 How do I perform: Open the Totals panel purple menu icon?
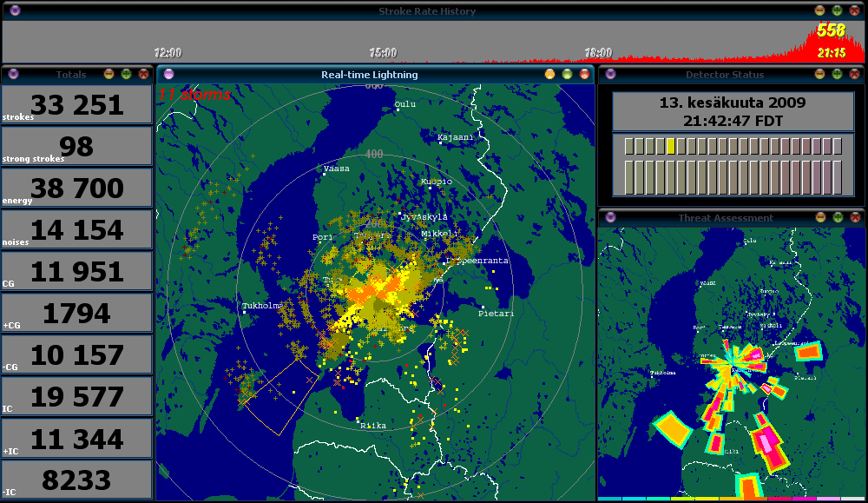coord(13,74)
